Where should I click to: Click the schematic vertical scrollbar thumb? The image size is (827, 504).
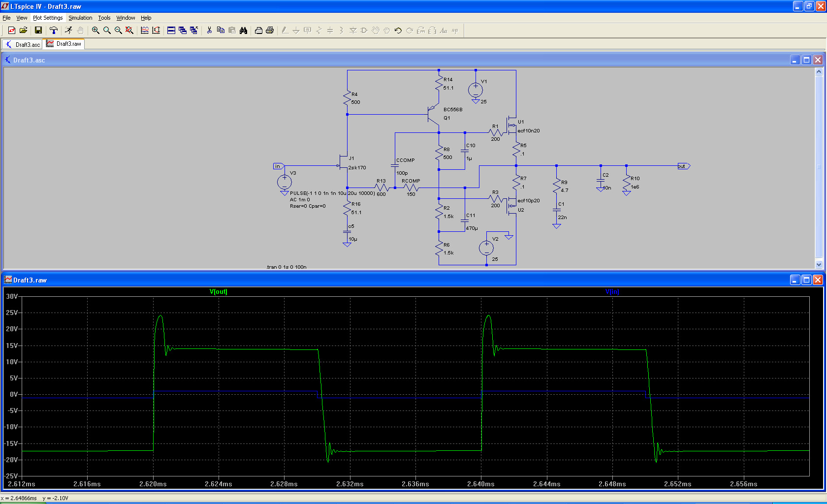click(x=819, y=167)
